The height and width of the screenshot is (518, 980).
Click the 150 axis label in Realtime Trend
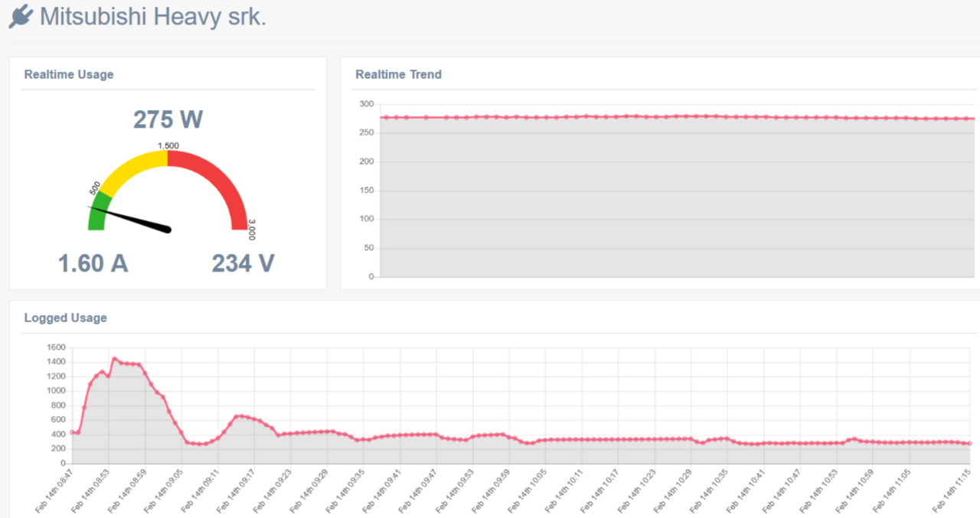[x=366, y=190]
